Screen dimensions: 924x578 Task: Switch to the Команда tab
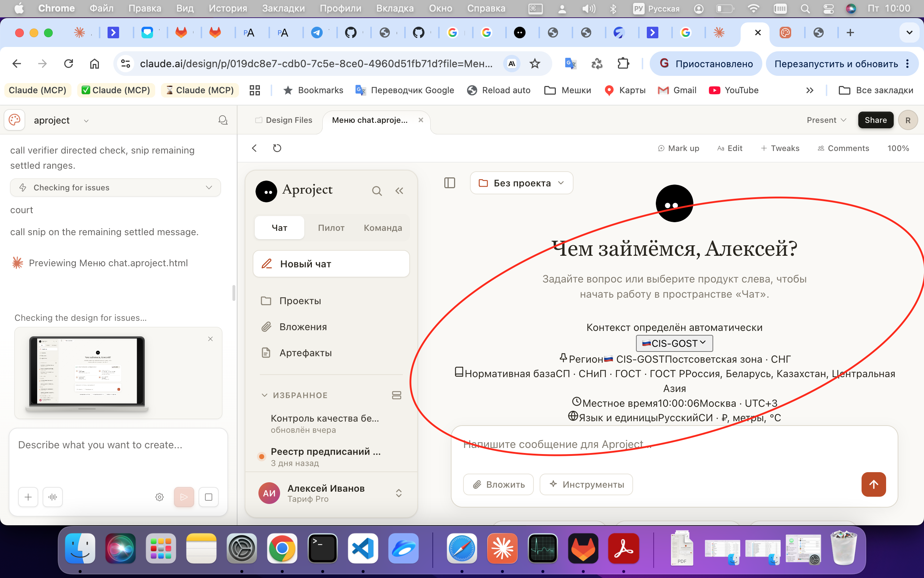(x=383, y=228)
